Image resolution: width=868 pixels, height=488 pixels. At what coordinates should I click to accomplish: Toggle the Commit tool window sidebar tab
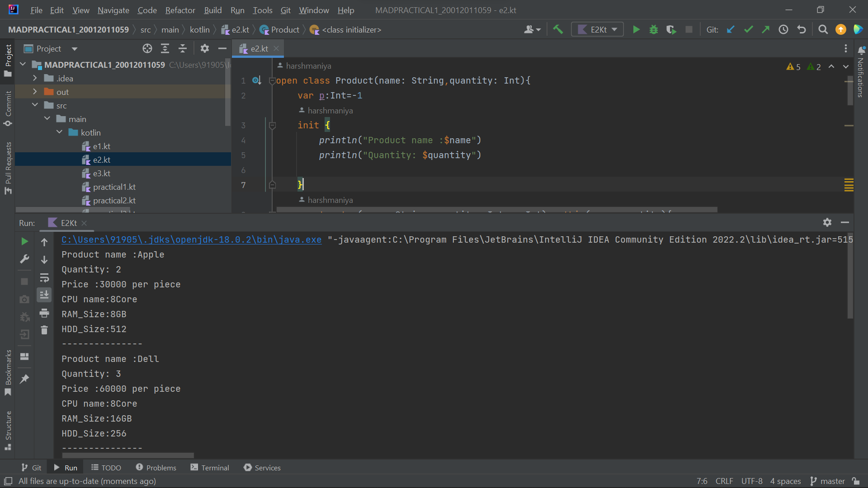(8, 108)
